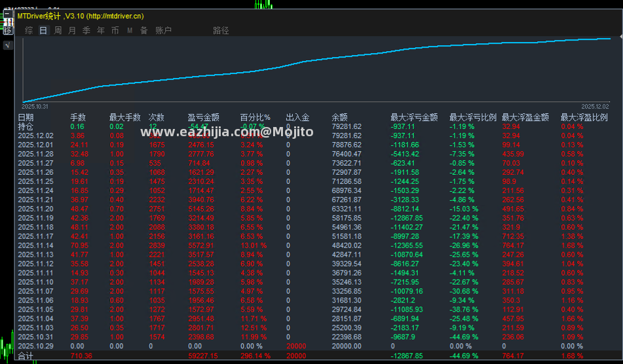
Task: Click the 最大浮盈比例 column header
Action: [584, 117]
